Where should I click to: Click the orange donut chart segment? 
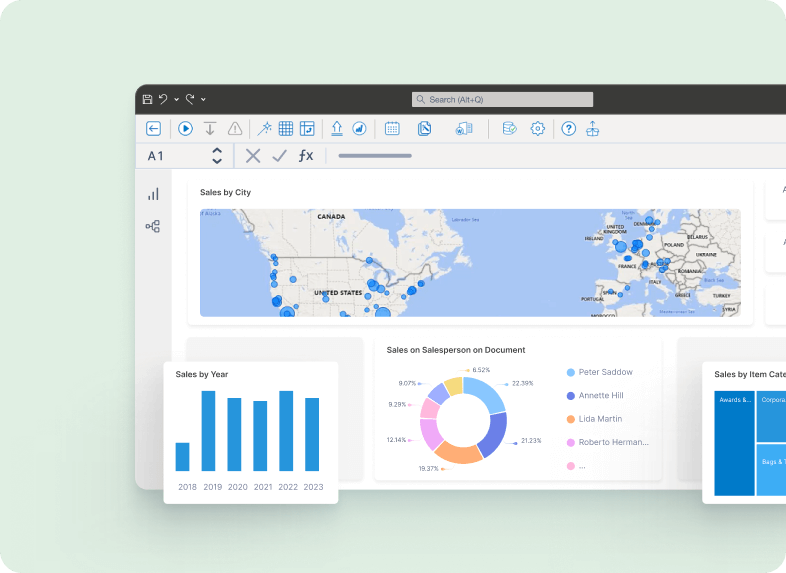coord(457,453)
